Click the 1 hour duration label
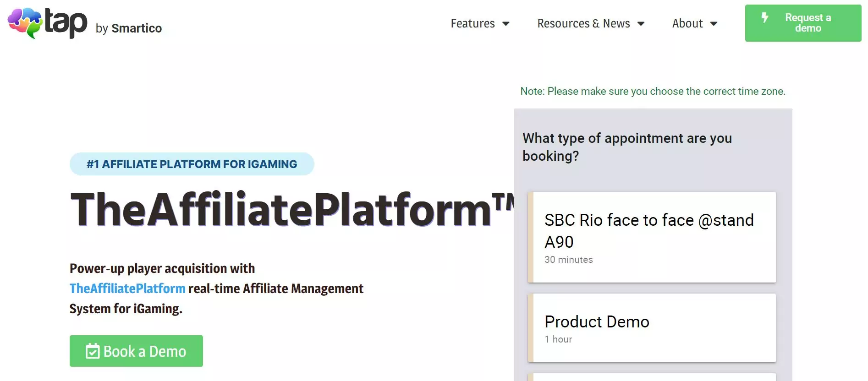 (558, 339)
